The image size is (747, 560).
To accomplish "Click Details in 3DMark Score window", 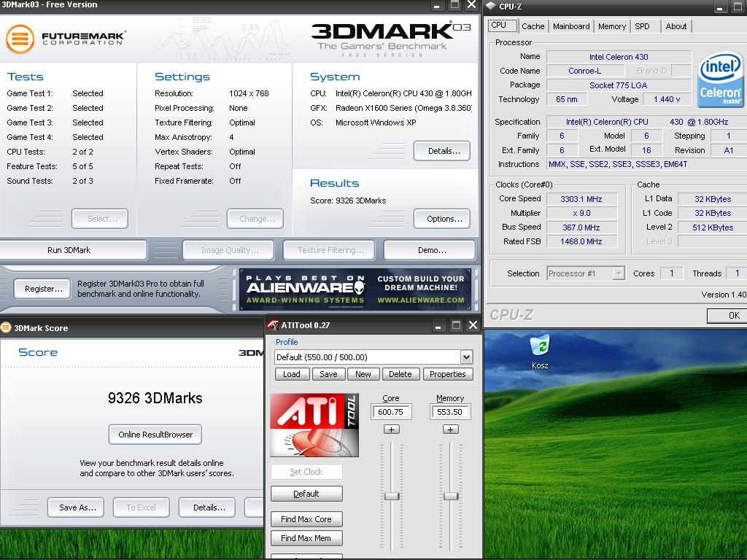I will (206, 507).
